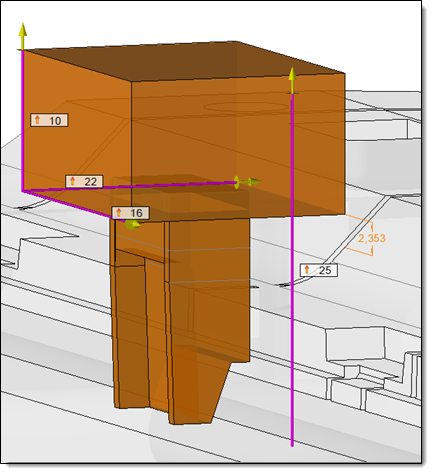Click the orange arrow icon in the 16 label

[119, 212]
